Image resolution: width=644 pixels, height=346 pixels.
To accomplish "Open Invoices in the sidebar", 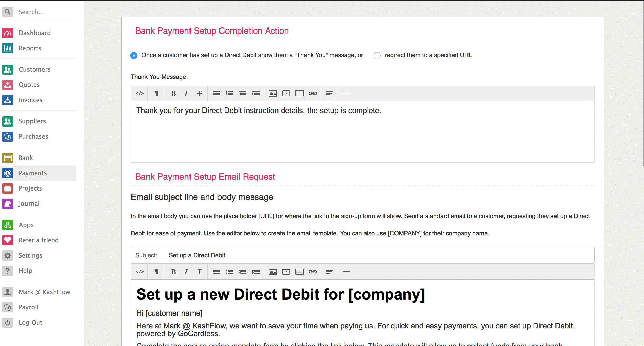I will 31,100.
